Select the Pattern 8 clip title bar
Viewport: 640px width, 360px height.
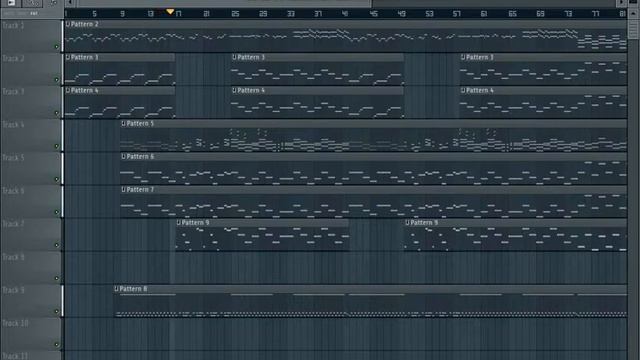pyautogui.click(x=370, y=289)
